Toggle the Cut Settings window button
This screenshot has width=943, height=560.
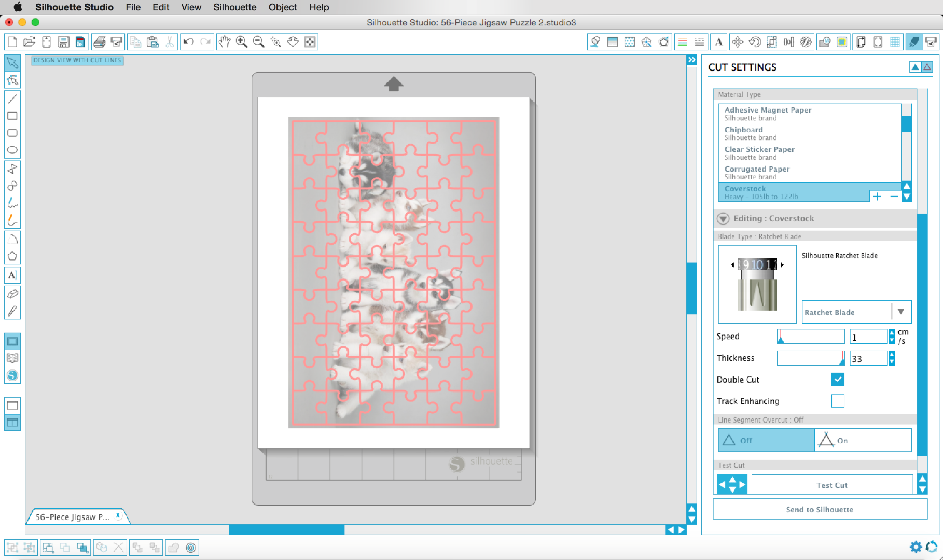914,42
